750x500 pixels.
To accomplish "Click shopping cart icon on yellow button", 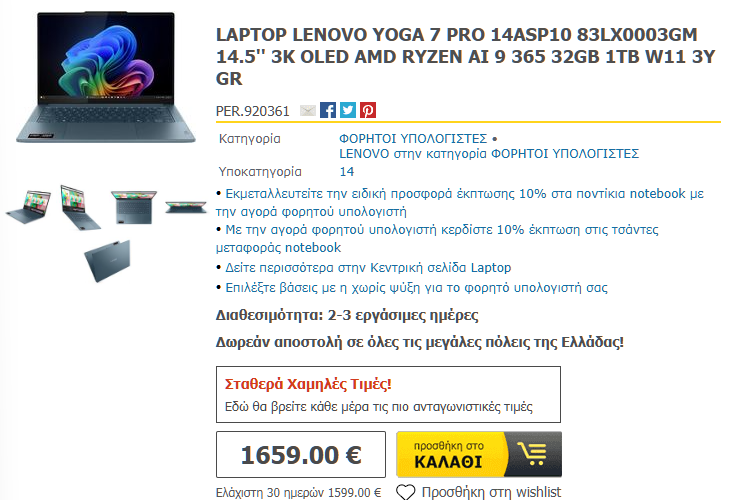I will click(x=534, y=452).
